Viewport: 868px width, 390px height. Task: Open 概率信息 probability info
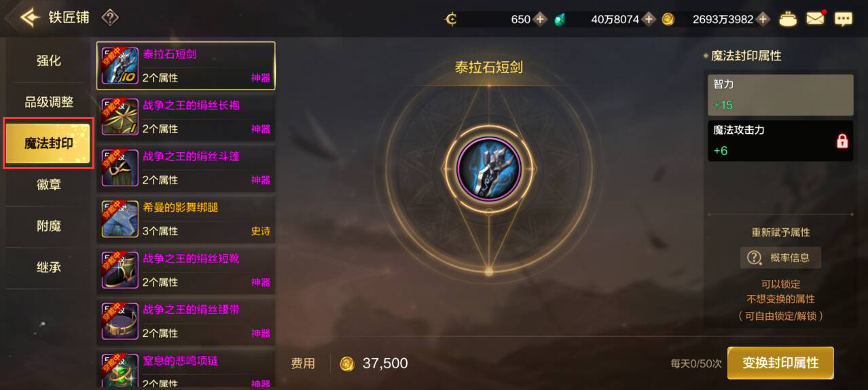[x=780, y=258]
